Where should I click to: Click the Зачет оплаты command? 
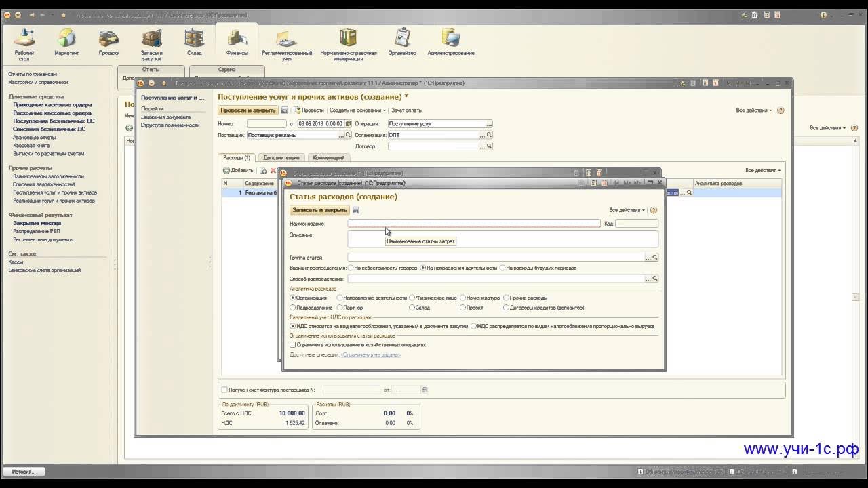point(407,110)
